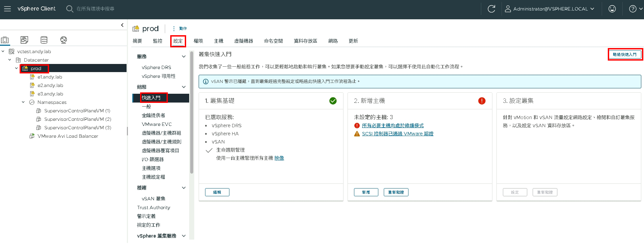Image resolution: width=644 pixels, height=244 pixels.
Task: Open the 摘要 tab
Action: coord(137,41)
